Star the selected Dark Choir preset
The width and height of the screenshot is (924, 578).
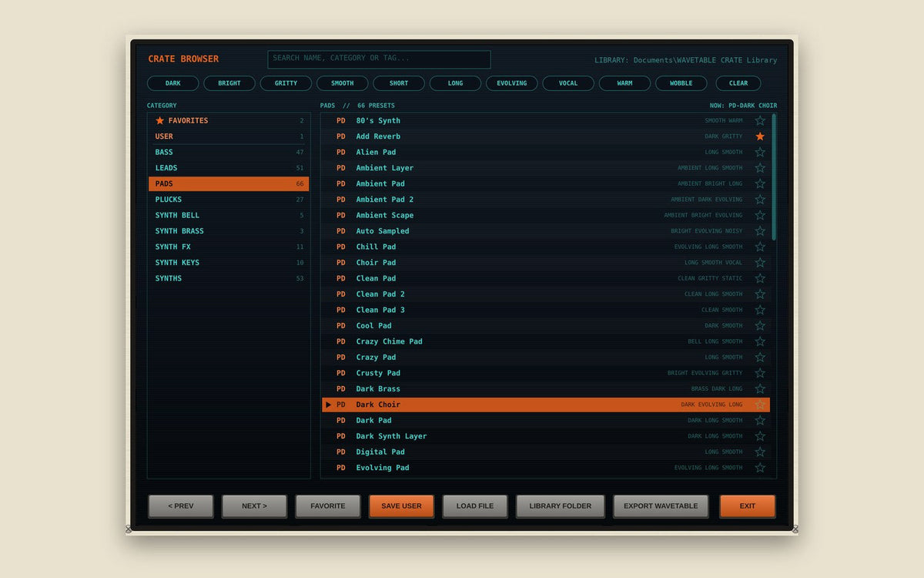(x=760, y=405)
